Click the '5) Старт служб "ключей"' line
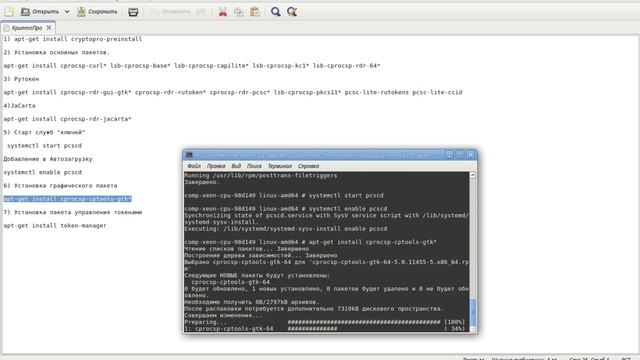Viewport: 640px width, 360px height. (44, 132)
